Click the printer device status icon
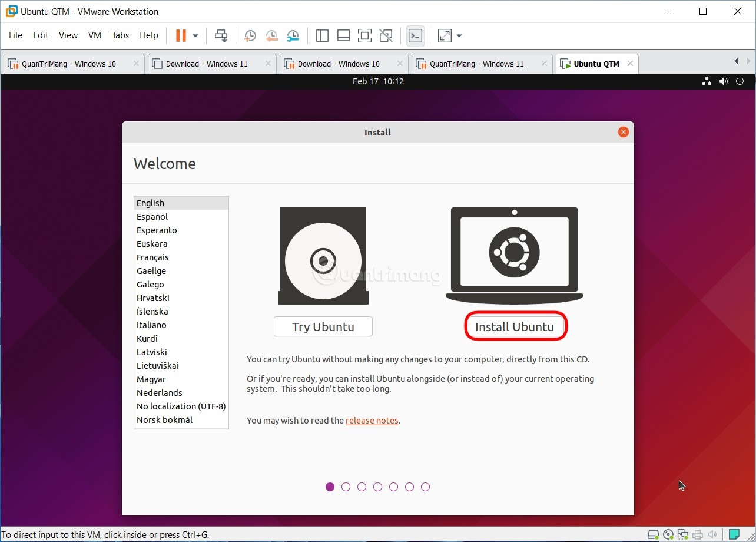Image resolution: width=756 pixels, height=542 pixels. coord(698,535)
